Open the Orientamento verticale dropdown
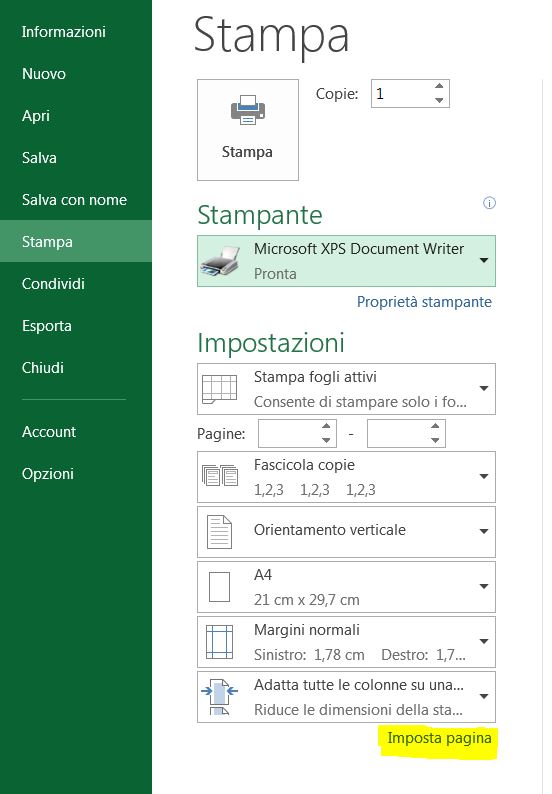Screen dimensions: 552x794 point(484,531)
